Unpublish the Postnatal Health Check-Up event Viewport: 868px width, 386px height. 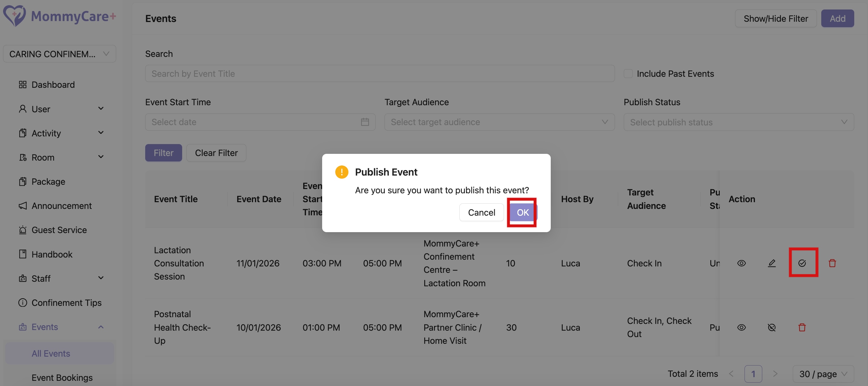pos(772,327)
